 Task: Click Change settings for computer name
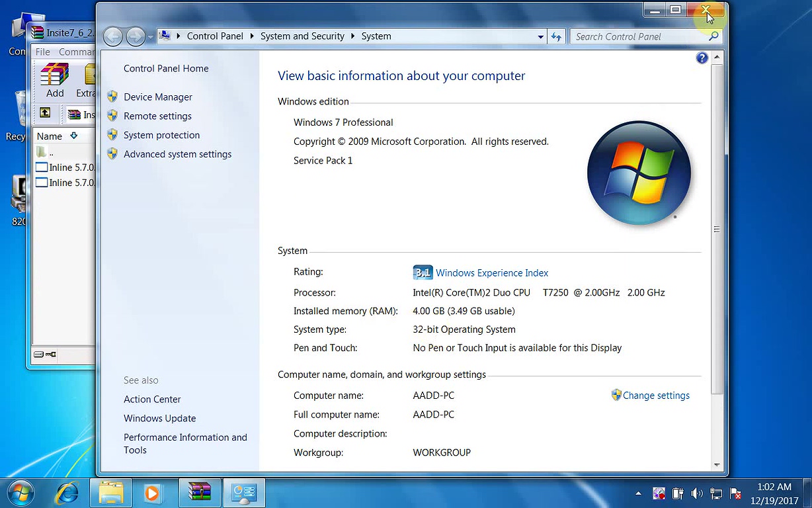(656, 396)
